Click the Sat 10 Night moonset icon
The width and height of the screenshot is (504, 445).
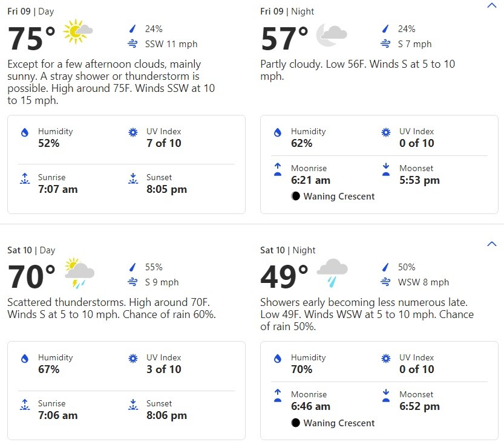pyautogui.click(x=386, y=395)
